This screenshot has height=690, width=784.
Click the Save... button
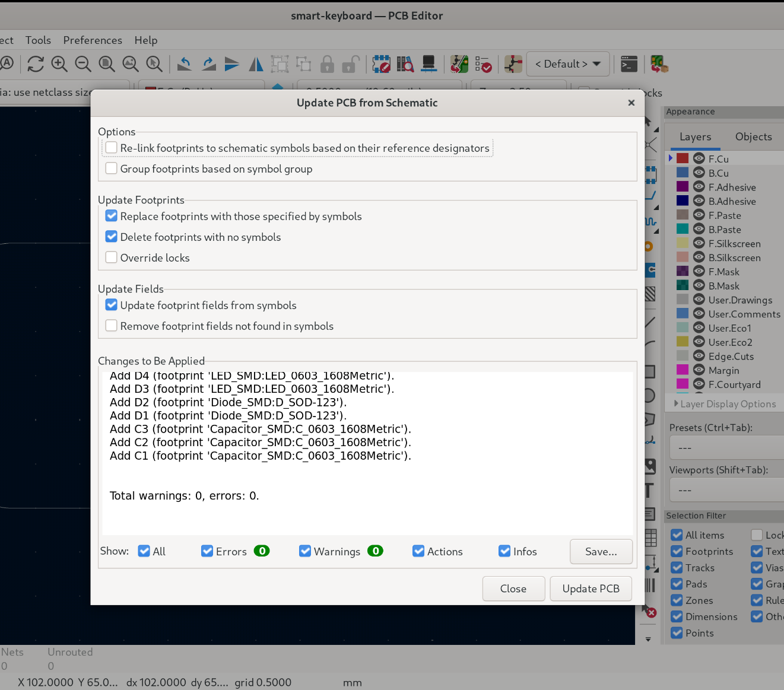pyautogui.click(x=601, y=551)
